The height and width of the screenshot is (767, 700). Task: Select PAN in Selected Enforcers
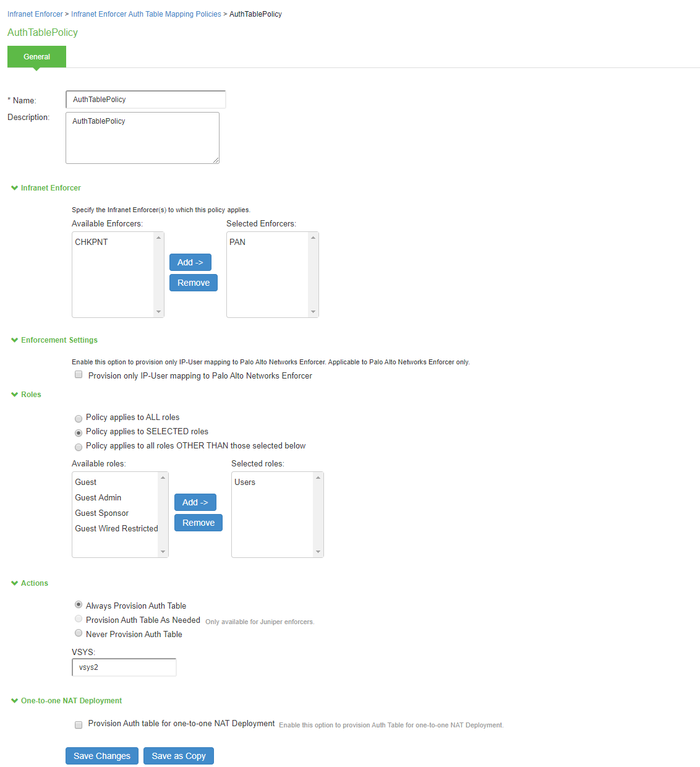[x=237, y=242]
